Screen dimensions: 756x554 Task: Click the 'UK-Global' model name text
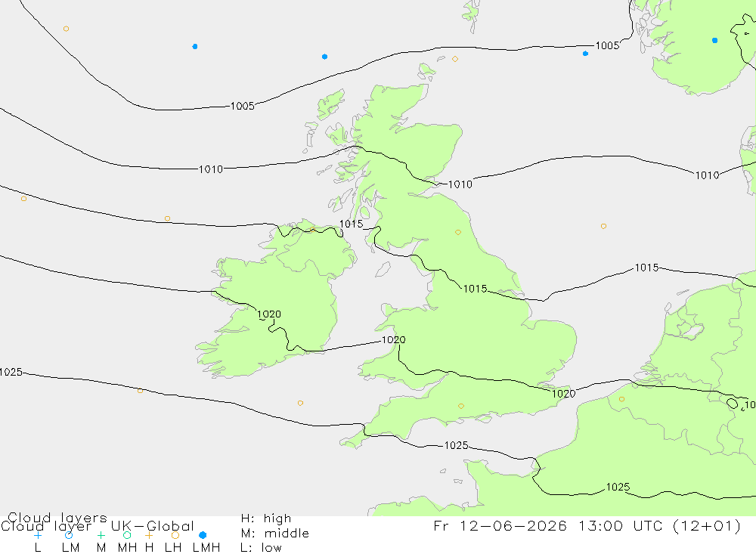point(153,525)
